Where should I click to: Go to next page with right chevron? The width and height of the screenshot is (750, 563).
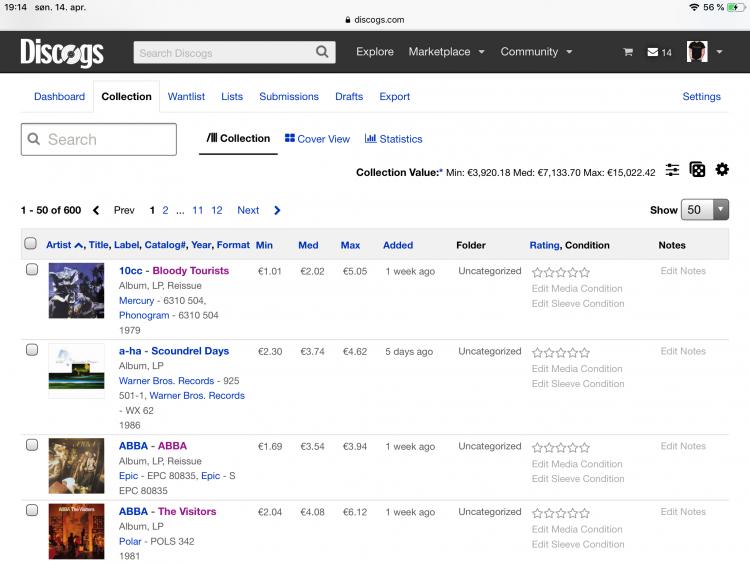pyautogui.click(x=277, y=210)
